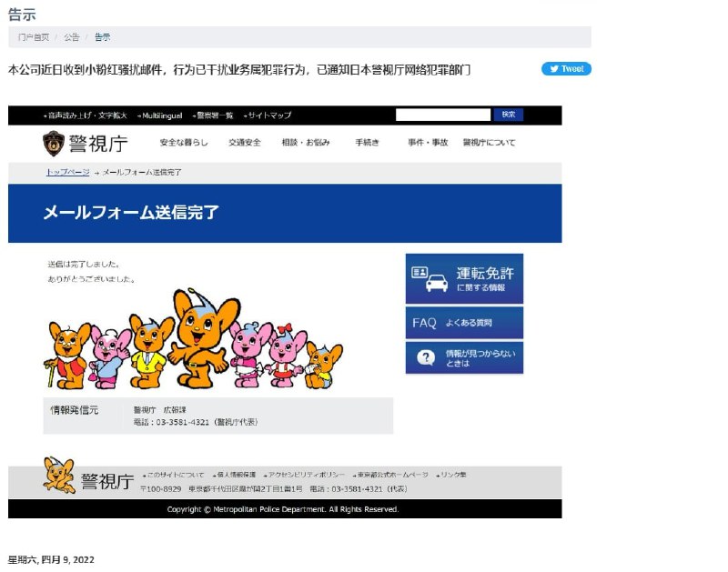Image resolution: width=728 pixels, height=572 pixels.
Task: Follow the トップページ breadcrumb link
Action: point(67,172)
